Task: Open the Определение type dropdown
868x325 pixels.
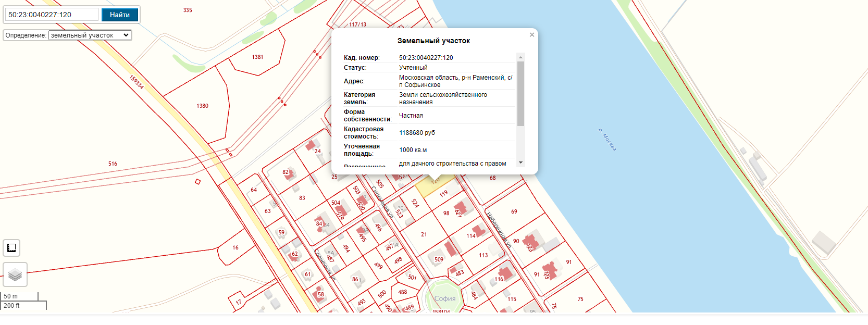Action: 90,35
